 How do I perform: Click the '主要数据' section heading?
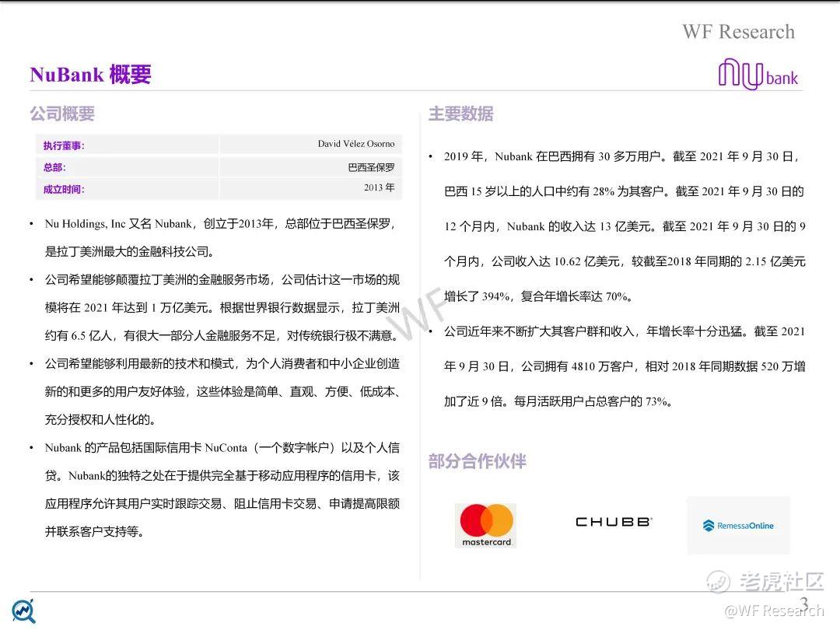[x=460, y=114]
